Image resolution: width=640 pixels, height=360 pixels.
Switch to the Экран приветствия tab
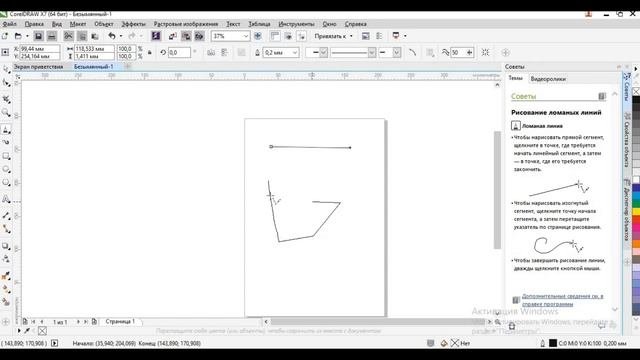pyautogui.click(x=39, y=67)
